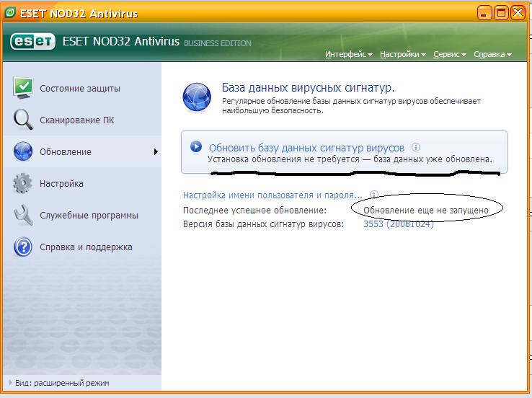This screenshot has width=532, height=398.
Task: Select Справка и поддержка in sidebar
Action: tap(82, 247)
